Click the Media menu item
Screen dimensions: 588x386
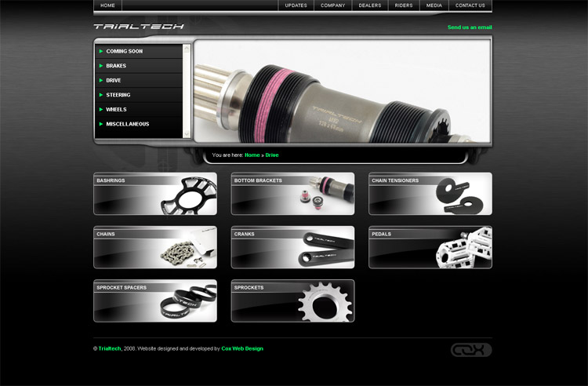pyautogui.click(x=434, y=5)
